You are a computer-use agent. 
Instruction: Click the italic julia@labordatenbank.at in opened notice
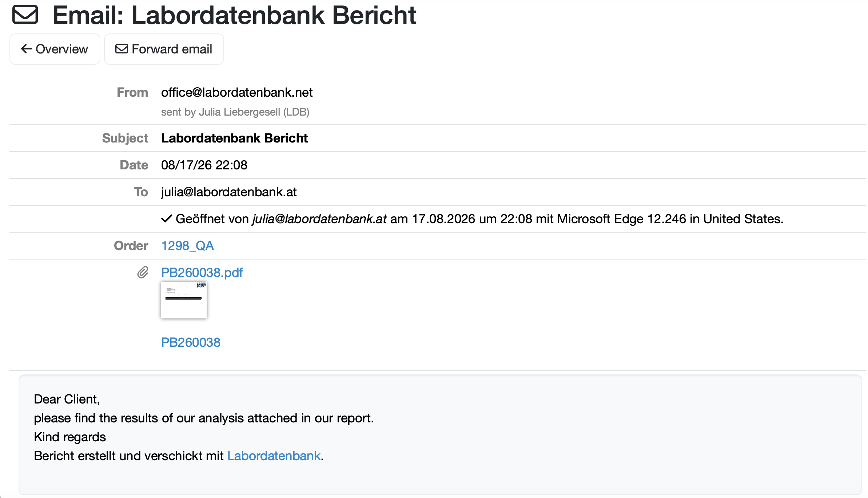[x=319, y=219]
